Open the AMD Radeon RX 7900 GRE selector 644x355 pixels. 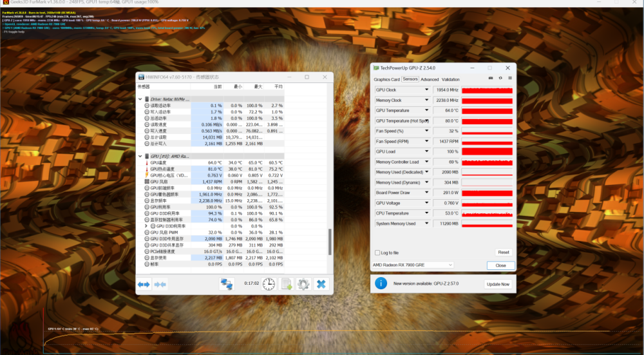(412, 265)
